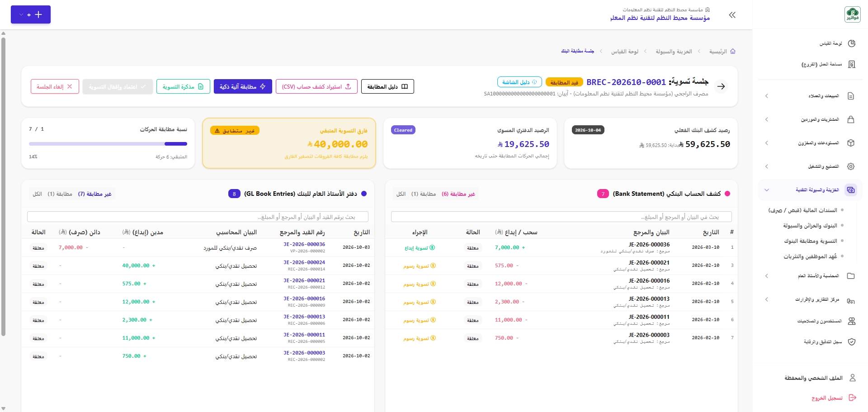Image resolution: width=868 pixels, height=412 pixels.
Task: Click the تسجيل الخروج logout icon
Action: [853, 398]
